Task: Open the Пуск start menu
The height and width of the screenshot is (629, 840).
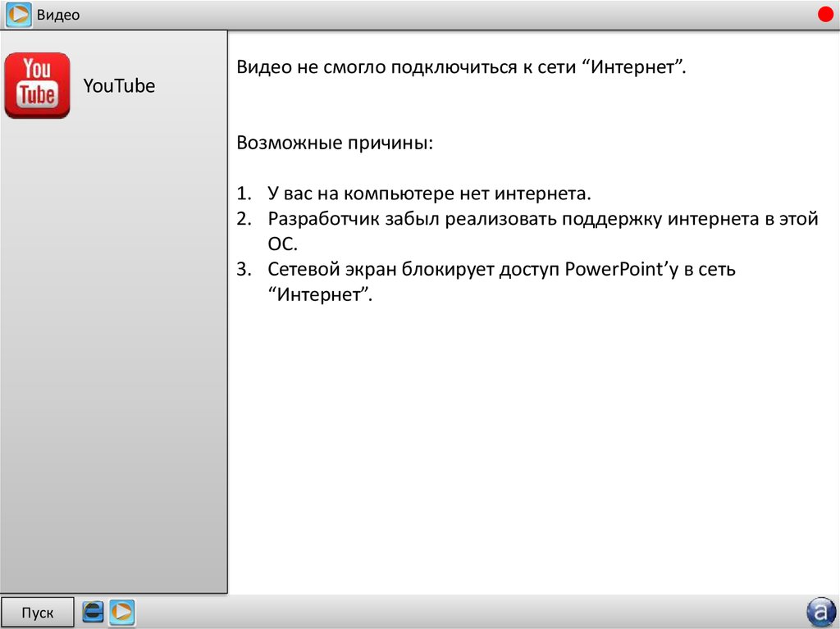Action: [x=38, y=613]
